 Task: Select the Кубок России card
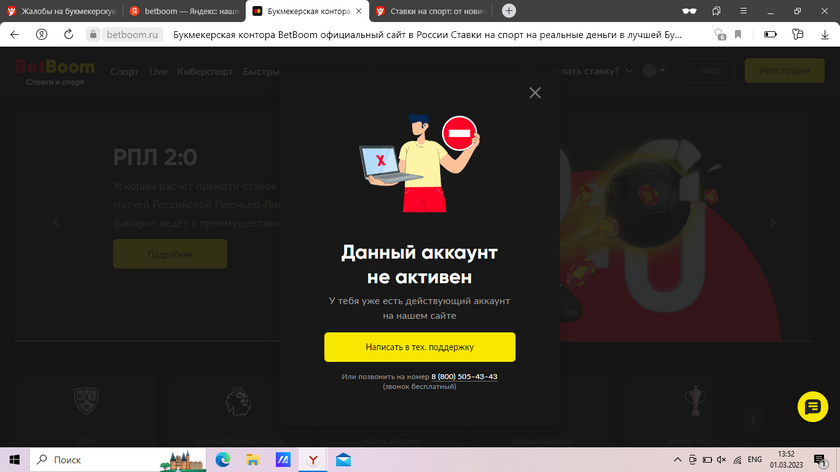tap(695, 411)
